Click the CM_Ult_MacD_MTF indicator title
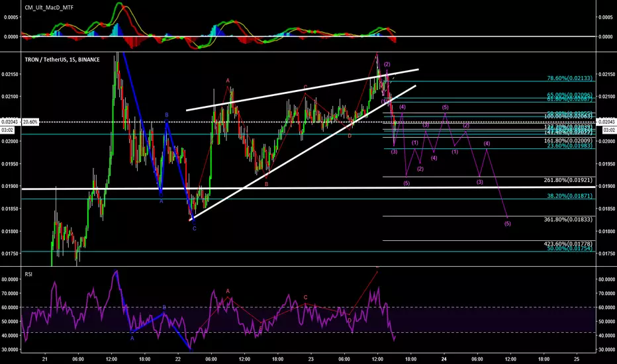The image size is (617, 364). coord(49,7)
